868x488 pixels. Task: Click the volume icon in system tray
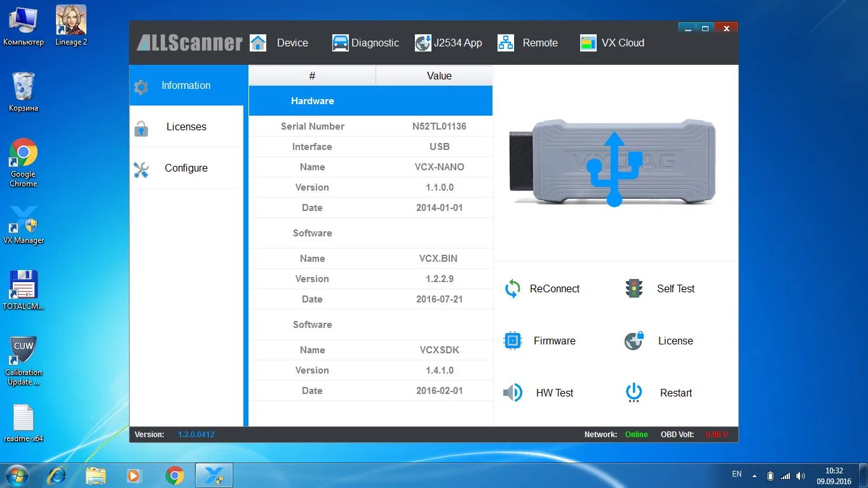click(801, 475)
